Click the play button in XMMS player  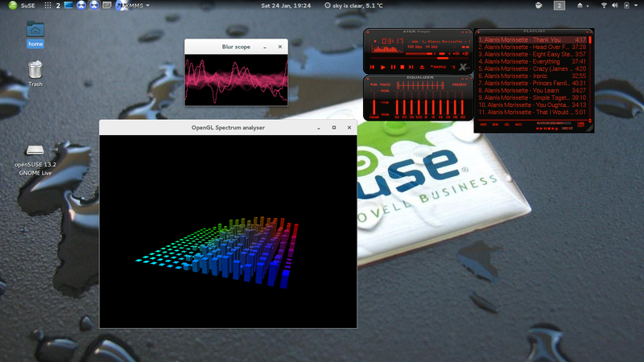[383, 67]
